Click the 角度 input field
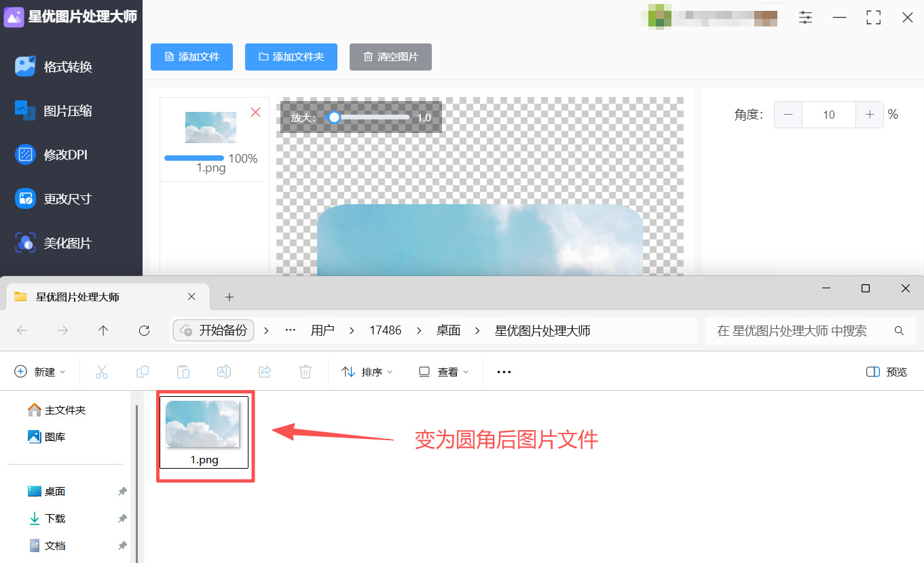The width and height of the screenshot is (924, 563). click(x=829, y=115)
